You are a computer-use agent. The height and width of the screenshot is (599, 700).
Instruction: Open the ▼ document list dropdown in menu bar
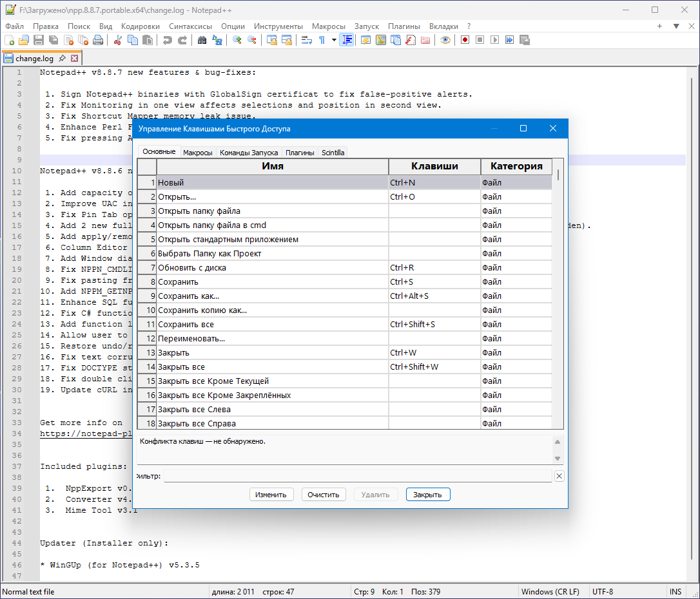pyautogui.click(x=676, y=26)
